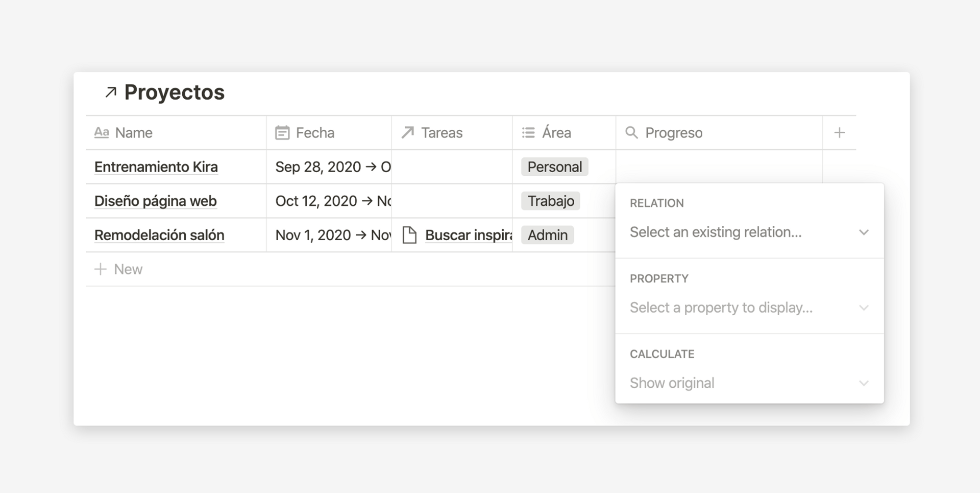
Task: Click the list icon beside Área
Action: point(527,132)
